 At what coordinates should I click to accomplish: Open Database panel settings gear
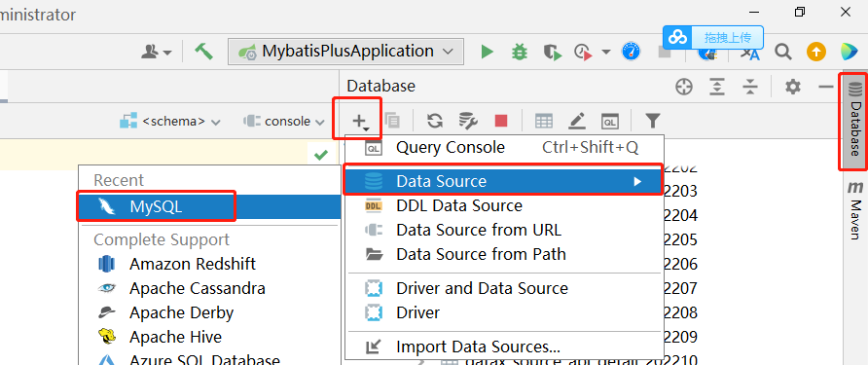click(793, 87)
